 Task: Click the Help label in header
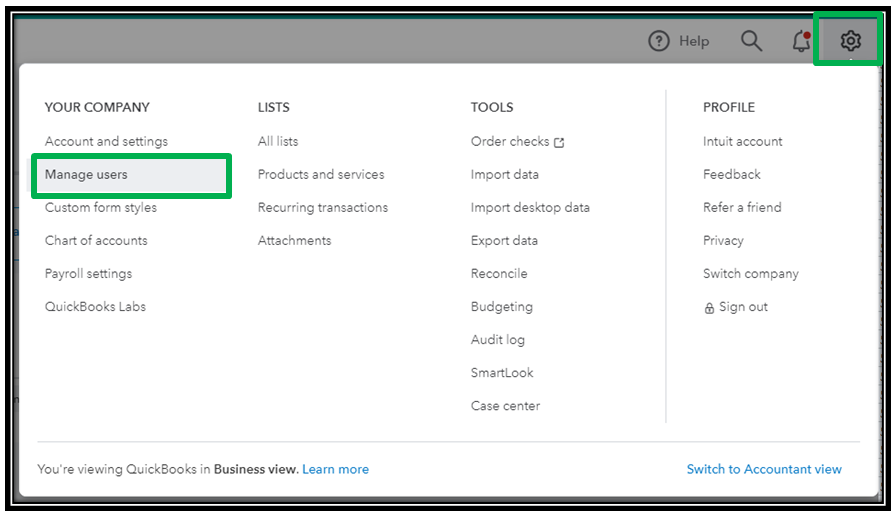(694, 41)
